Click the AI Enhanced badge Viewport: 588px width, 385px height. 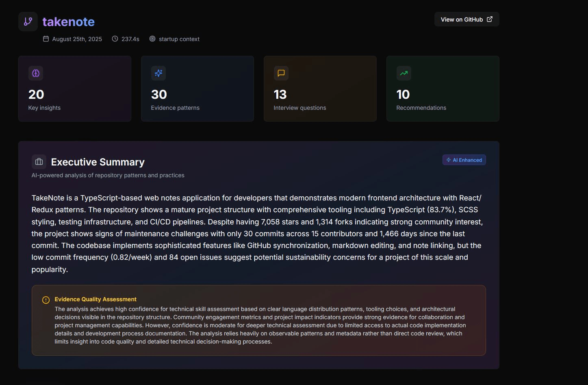click(464, 160)
